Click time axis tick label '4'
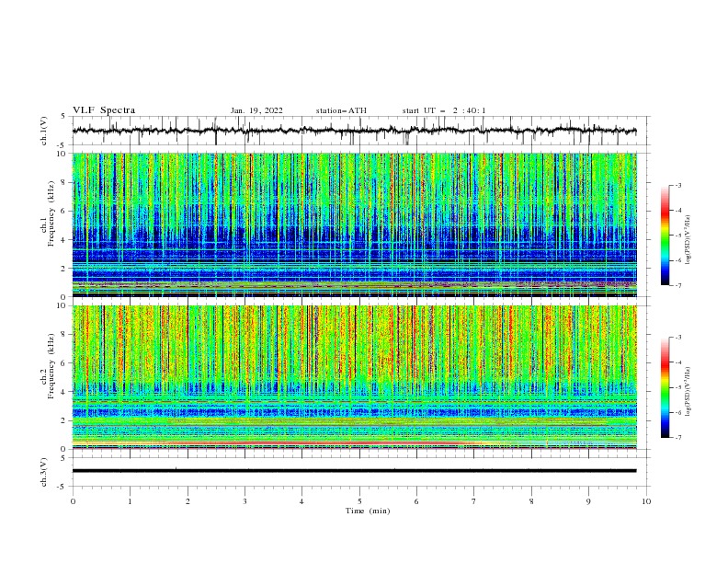Viewport: 728px width, 563px height. [301, 501]
